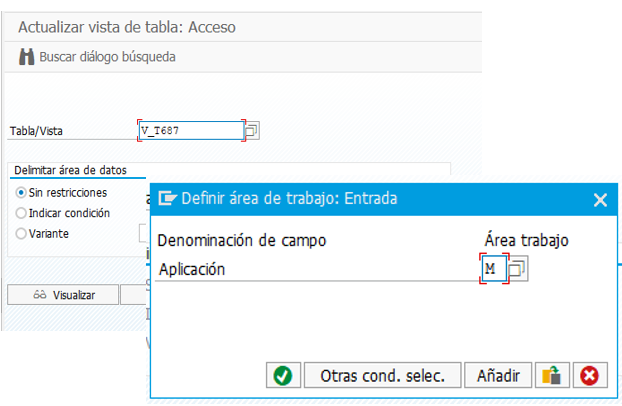622x406 pixels.
Task: Click the red cancel icon button
Action: tap(591, 376)
